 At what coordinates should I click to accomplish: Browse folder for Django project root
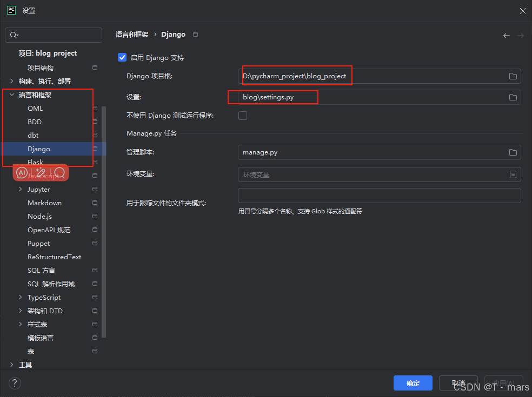(513, 76)
